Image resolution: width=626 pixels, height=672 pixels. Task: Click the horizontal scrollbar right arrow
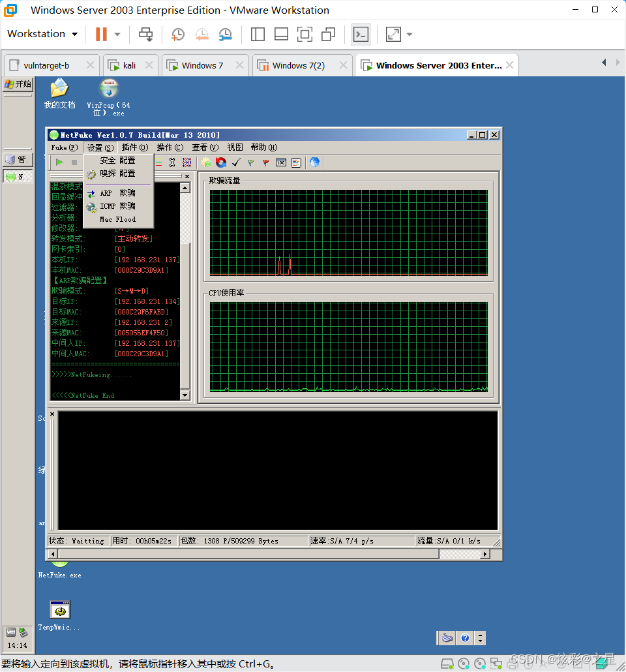coord(484,554)
